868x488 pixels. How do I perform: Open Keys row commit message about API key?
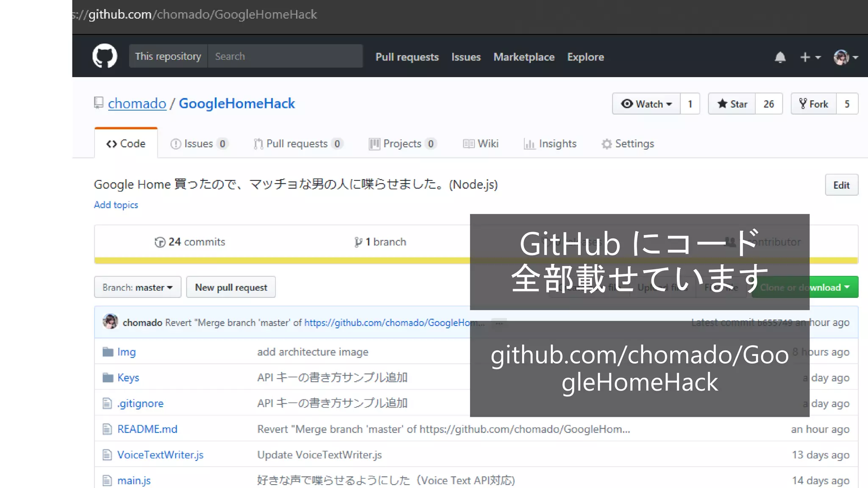332,377
